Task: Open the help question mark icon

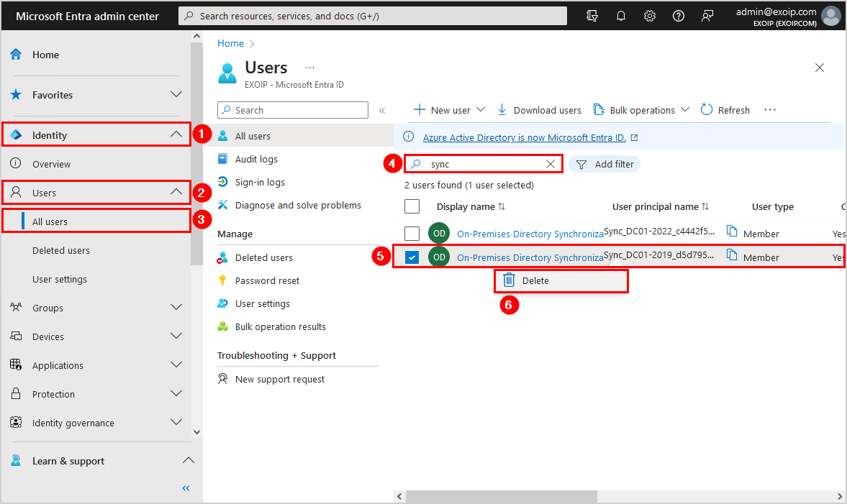Action: [x=679, y=17]
